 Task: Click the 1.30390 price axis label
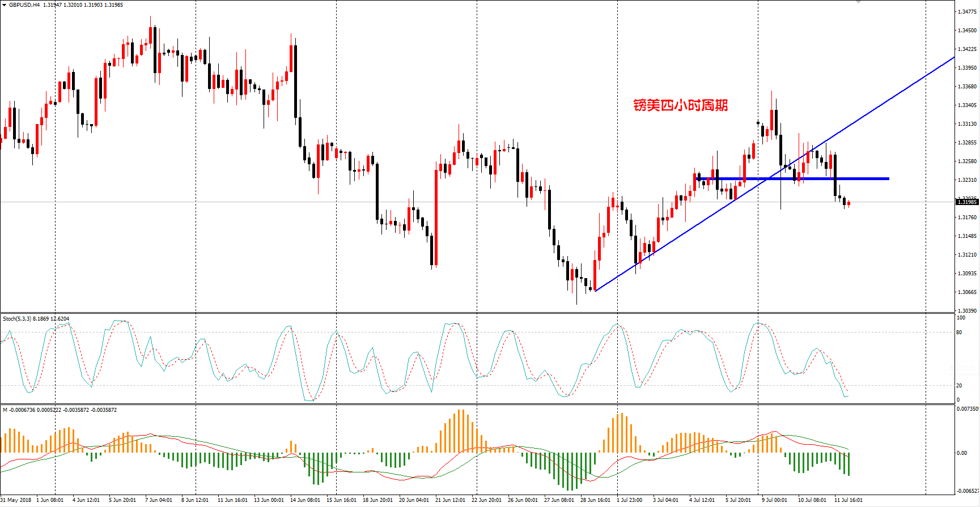(967, 311)
